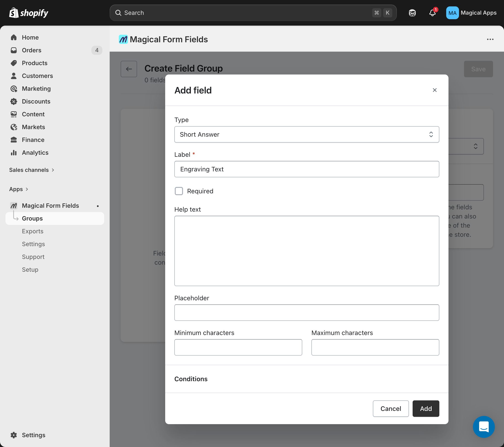Open the three-dot overflow menu

click(490, 39)
